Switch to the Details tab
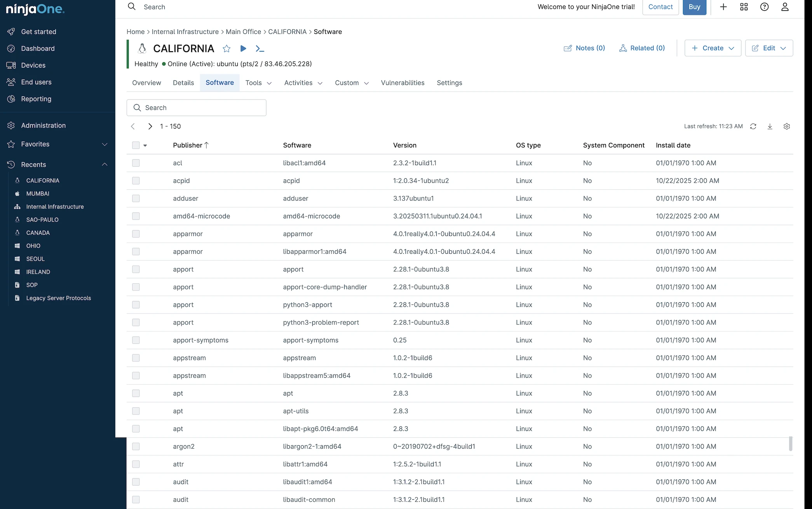 pyautogui.click(x=183, y=83)
